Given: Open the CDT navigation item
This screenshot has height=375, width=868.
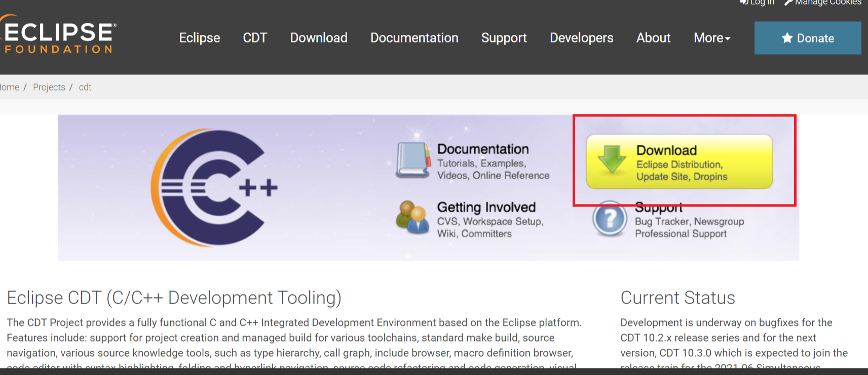Looking at the screenshot, I should (x=255, y=38).
